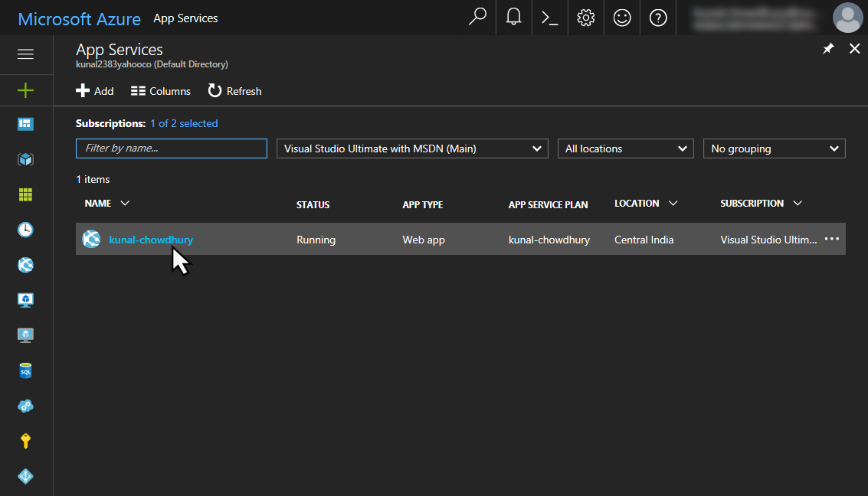Sort by the SUBSCRIPTION column chevron
Screen dimensions: 868x496
798,204
